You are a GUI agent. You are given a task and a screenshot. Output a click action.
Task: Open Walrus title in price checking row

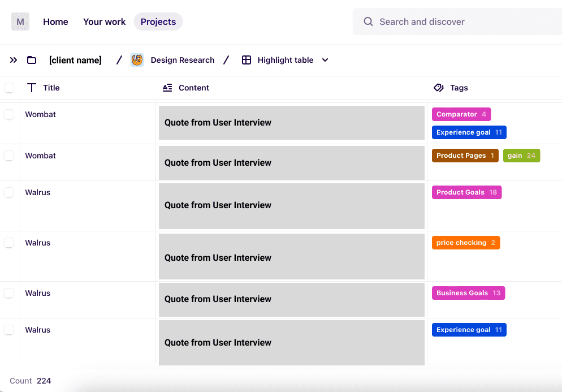click(38, 243)
